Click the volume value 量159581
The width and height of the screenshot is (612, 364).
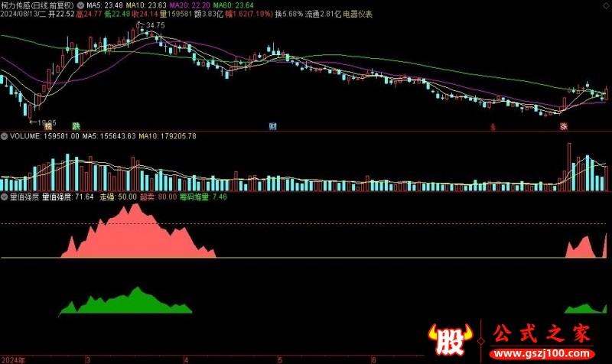[176, 15]
